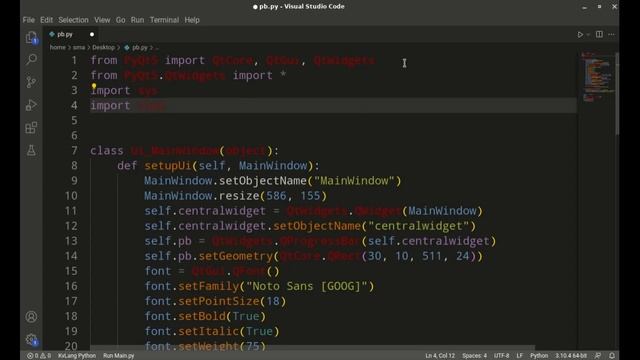Open the Run menu

point(137,20)
